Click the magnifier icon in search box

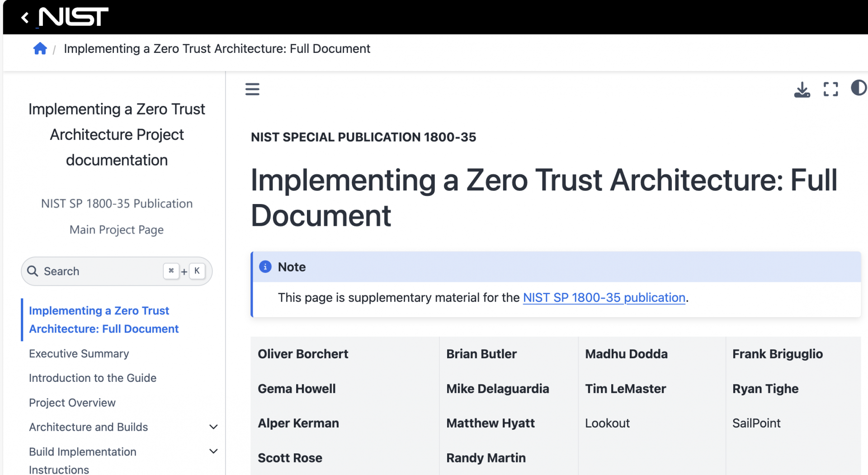(x=33, y=271)
